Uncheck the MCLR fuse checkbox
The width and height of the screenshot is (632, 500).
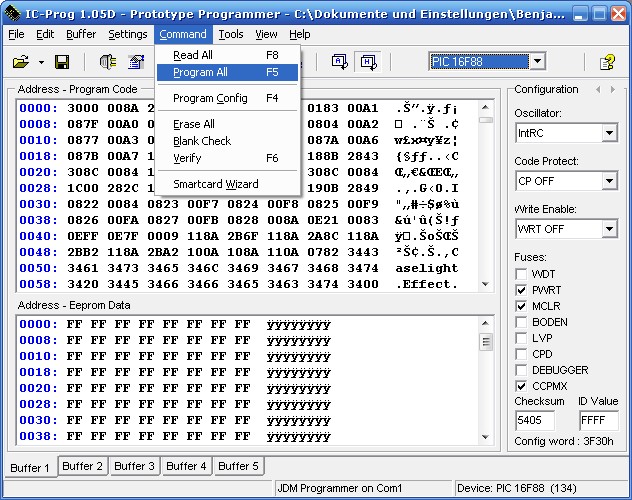(x=521, y=306)
